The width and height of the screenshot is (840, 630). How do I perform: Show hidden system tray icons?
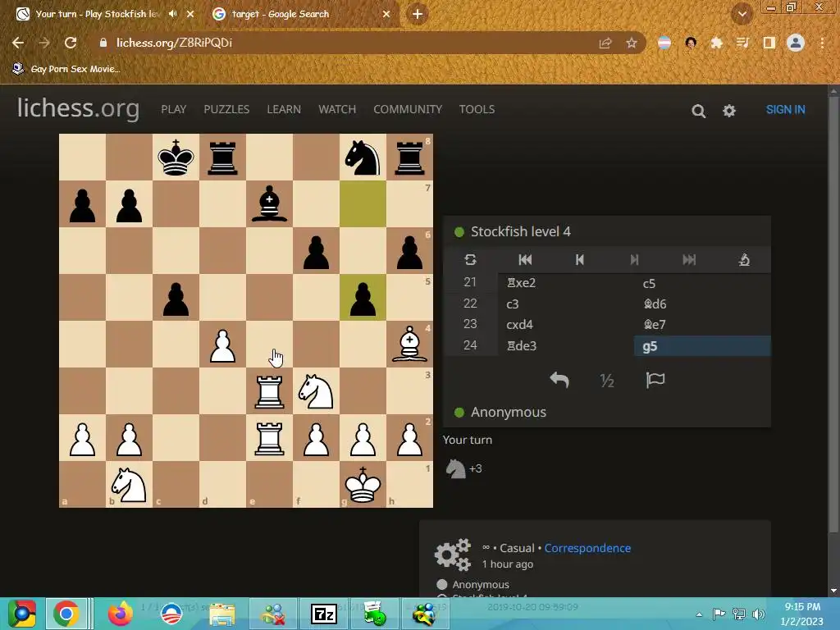click(x=699, y=614)
